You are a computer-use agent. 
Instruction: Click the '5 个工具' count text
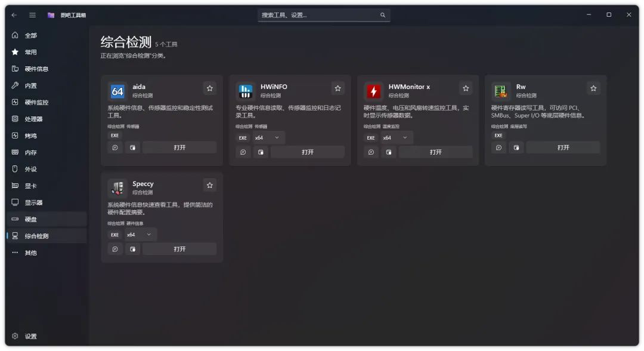(x=166, y=44)
